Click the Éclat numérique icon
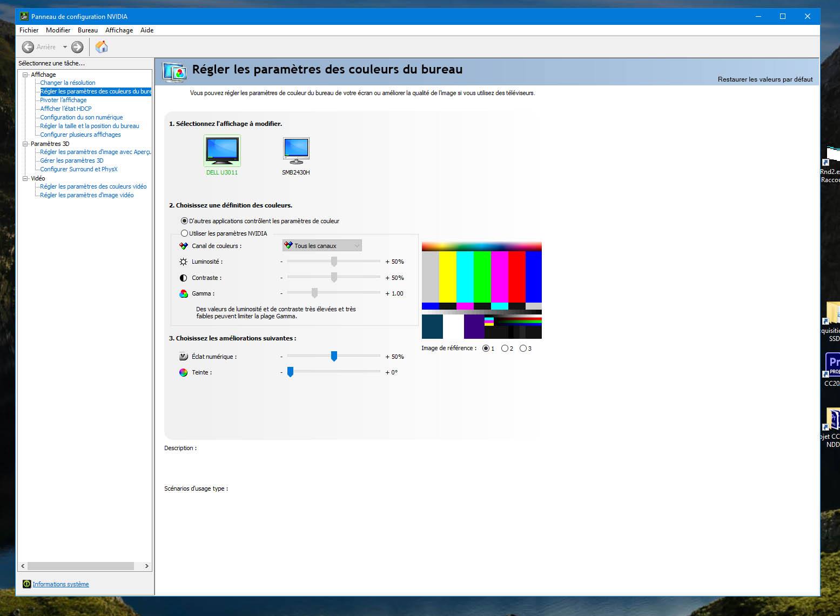 pyautogui.click(x=183, y=356)
